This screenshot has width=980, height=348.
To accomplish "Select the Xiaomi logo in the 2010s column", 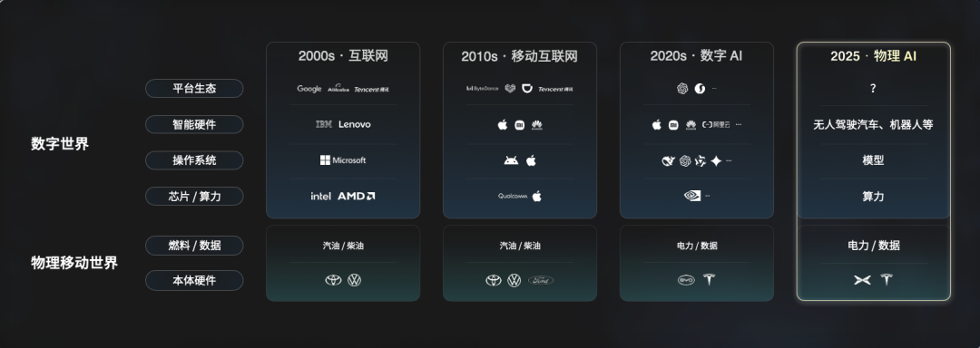I will (x=519, y=125).
